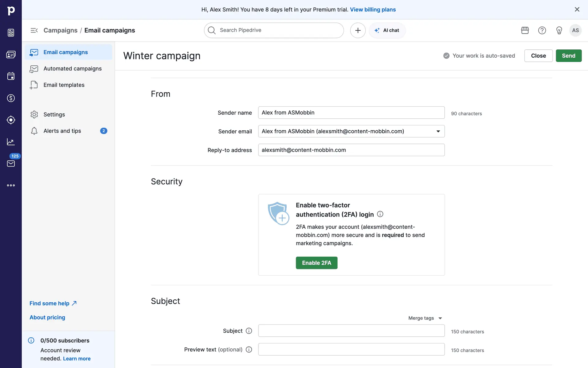Screen dimensions: 588x368
Task: Open the calendar activities icon in sidebar
Action: click(x=11, y=76)
